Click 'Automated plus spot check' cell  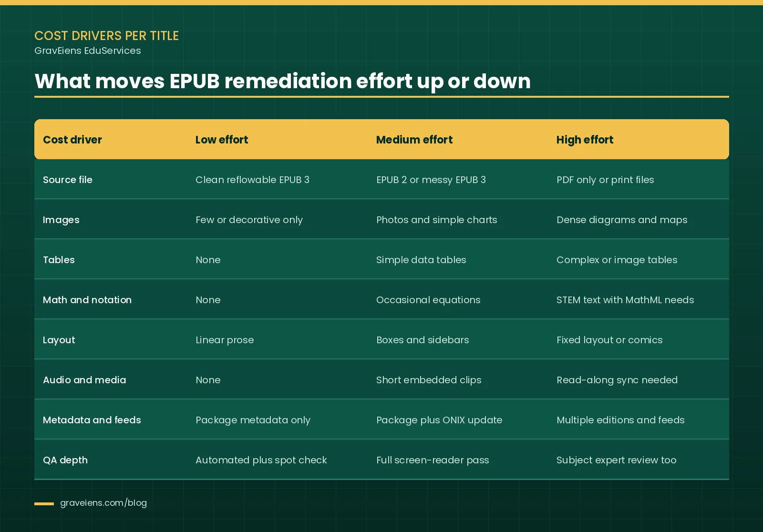tap(261, 460)
